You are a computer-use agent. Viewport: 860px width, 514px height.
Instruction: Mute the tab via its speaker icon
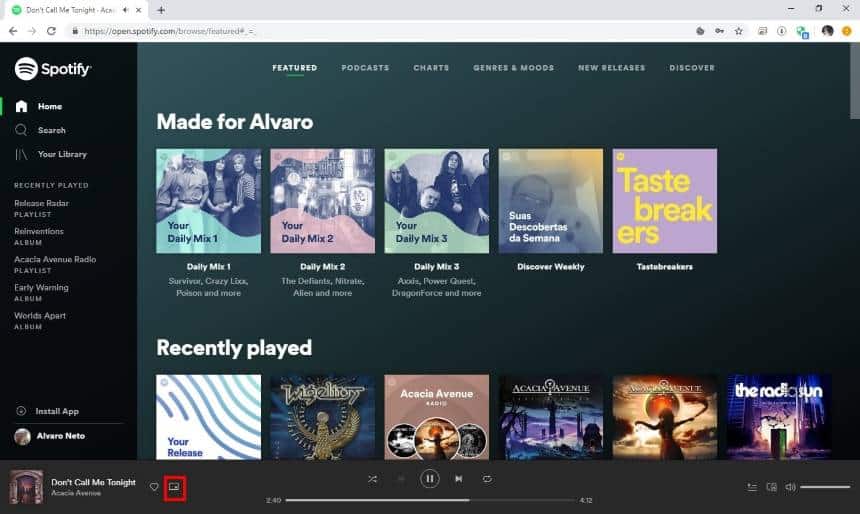[x=126, y=10]
